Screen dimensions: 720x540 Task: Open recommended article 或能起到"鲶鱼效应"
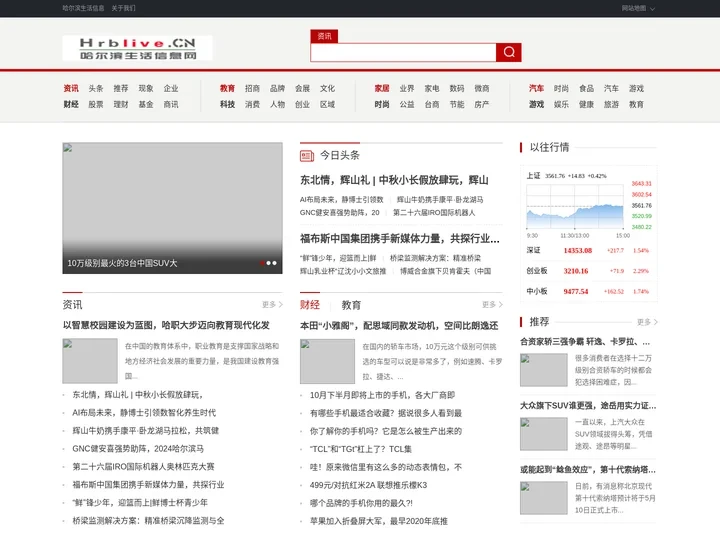coord(588,470)
